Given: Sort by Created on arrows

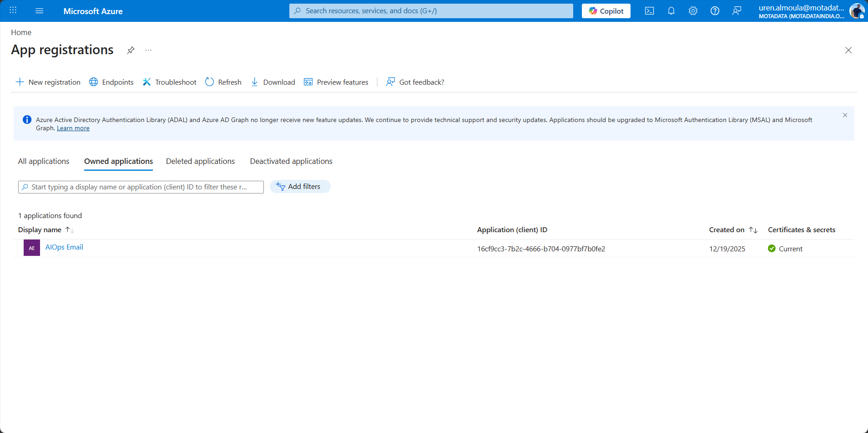Looking at the screenshot, I should pyautogui.click(x=753, y=230).
